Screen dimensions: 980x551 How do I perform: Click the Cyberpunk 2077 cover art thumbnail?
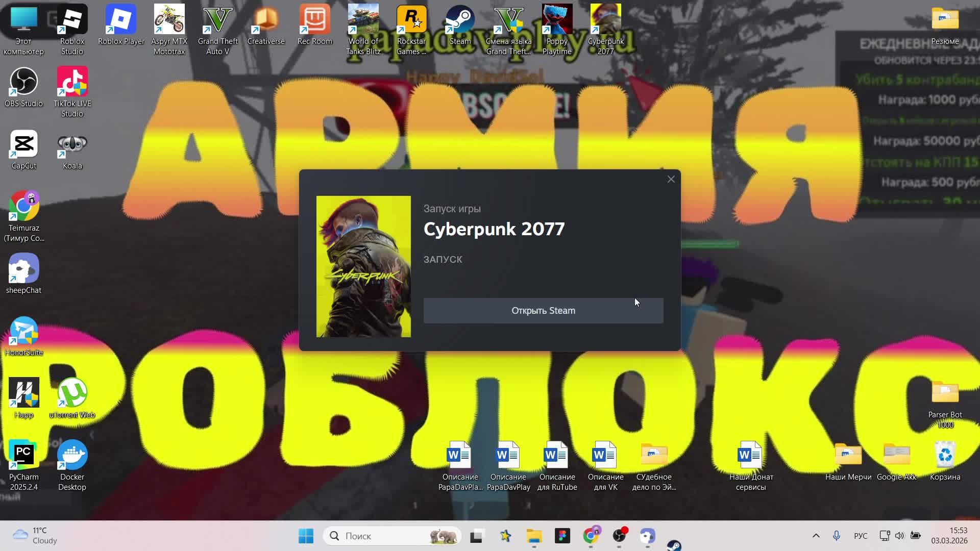pyautogui.click(x=363, y=266)
